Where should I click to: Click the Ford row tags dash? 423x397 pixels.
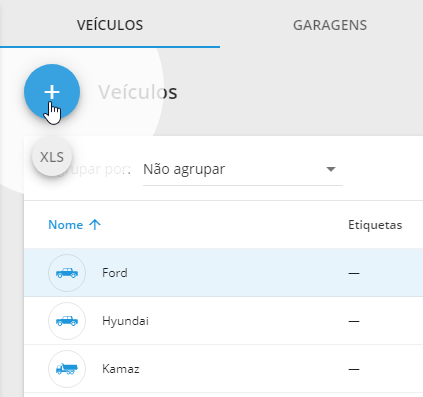point(354,273)
